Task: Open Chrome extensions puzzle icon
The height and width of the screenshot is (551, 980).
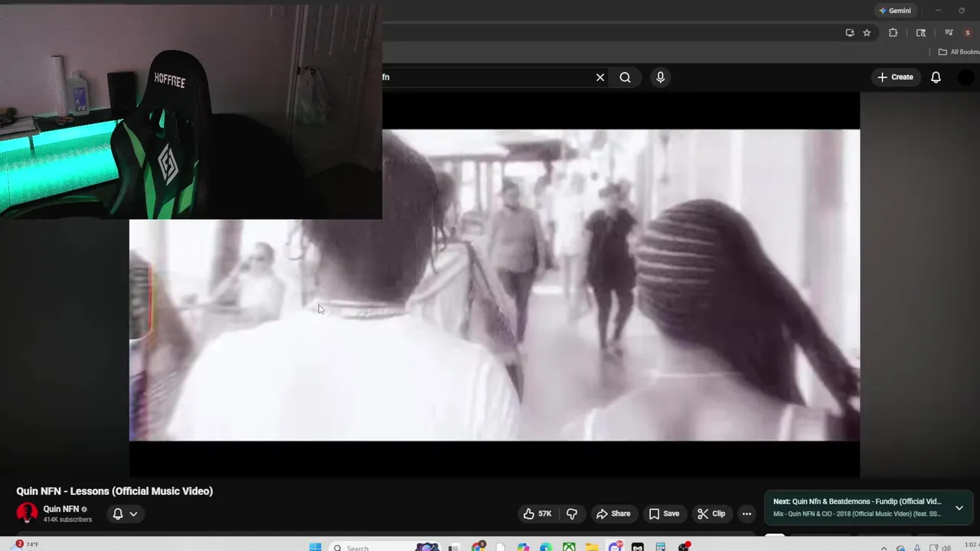Action: coord(893,33)
